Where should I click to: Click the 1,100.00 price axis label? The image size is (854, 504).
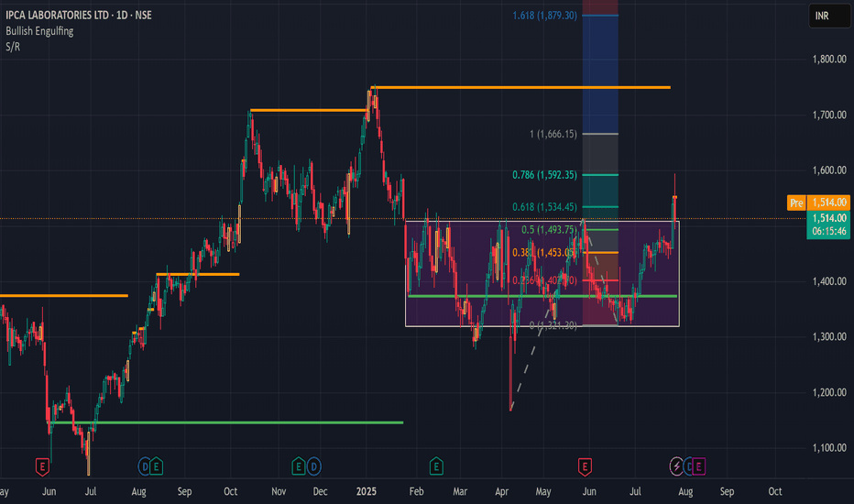[x=829, y=448]
